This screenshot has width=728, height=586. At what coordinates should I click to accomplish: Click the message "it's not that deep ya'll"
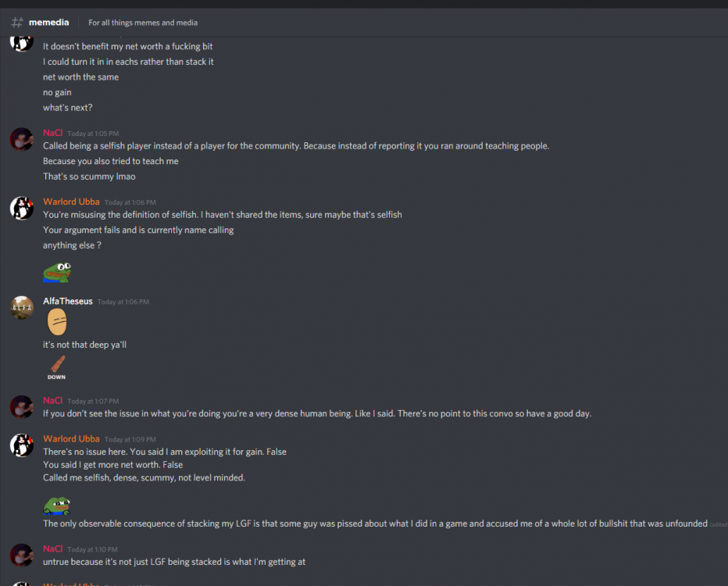point(84,345)
